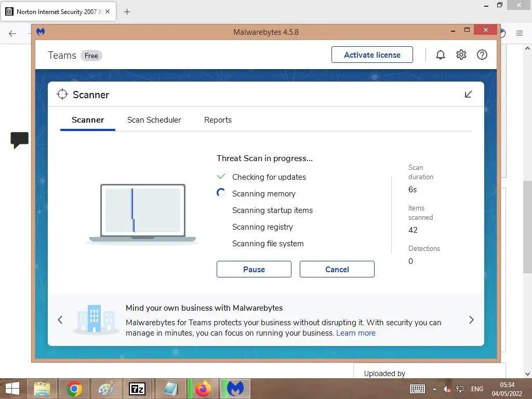Viewport: 532px width, 399px height.
Task: Switch to Firefox in the taskbar
Action: point(203,389)
